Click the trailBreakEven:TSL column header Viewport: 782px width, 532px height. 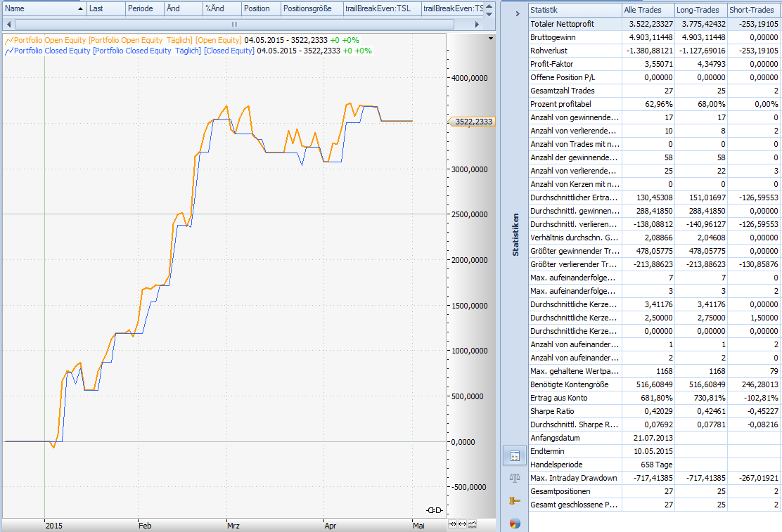click(x=383, y=8)
